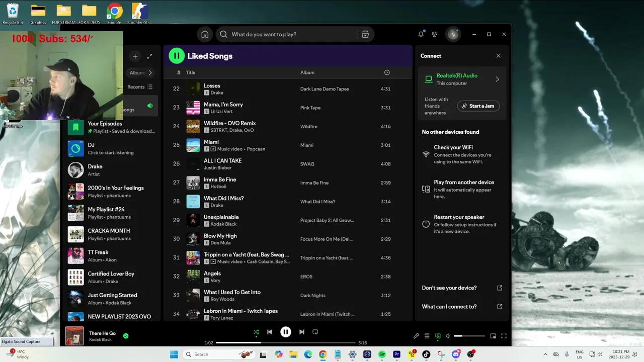The image size is (644, 362).
Task: Expand the Realtek(R) Audio device chevron
Action: pos(497,79)
